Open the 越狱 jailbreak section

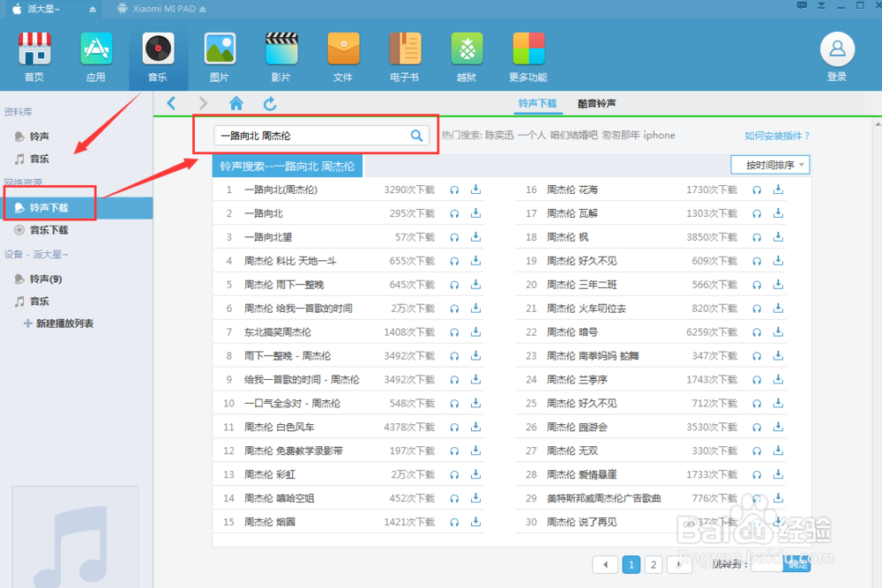[467, 56]
